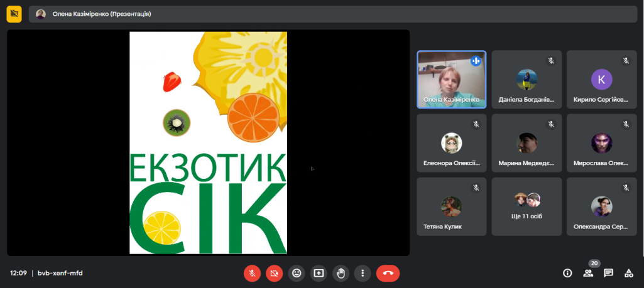Click the yellow presentation icon at top left
644x288 pixels.
pyautogui.click(x=14, y=14)
